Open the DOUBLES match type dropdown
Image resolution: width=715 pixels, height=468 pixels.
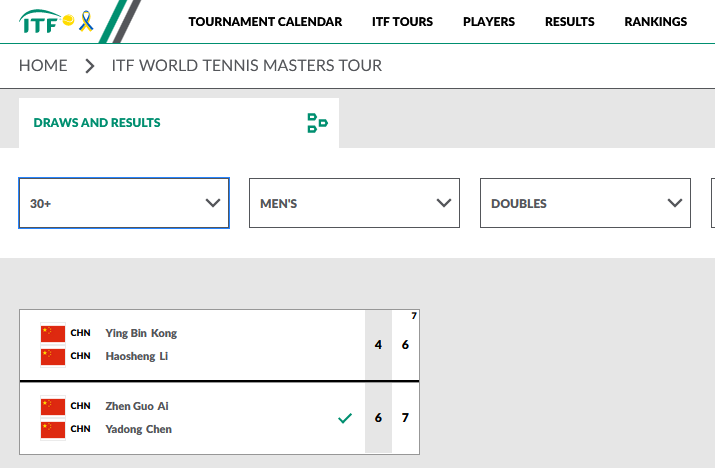pyautogui.click(x=585, y=203)
